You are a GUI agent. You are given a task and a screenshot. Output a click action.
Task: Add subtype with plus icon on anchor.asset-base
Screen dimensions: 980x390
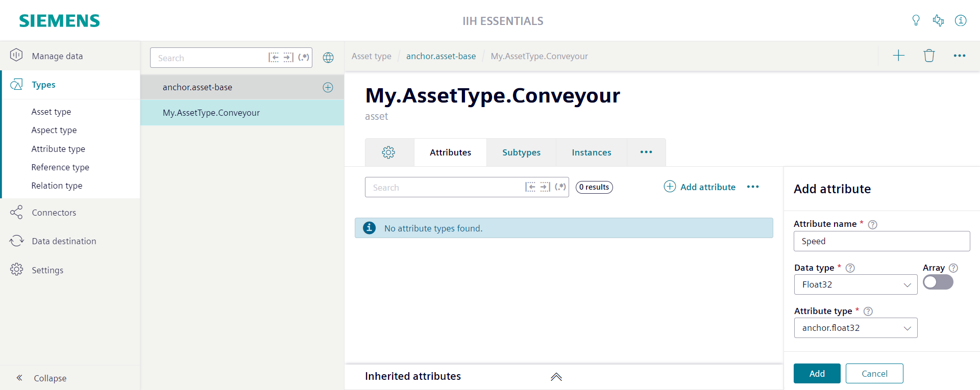pos(328,87)
